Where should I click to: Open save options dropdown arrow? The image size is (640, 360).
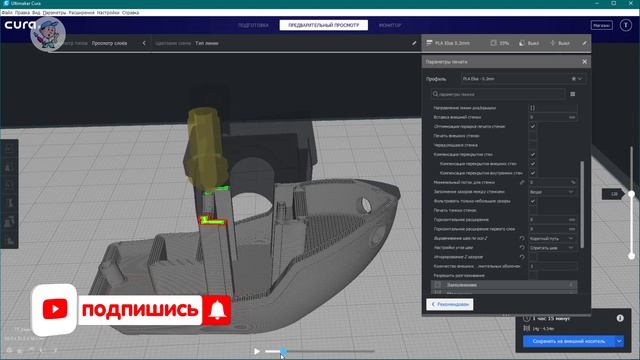coord(619,341)
